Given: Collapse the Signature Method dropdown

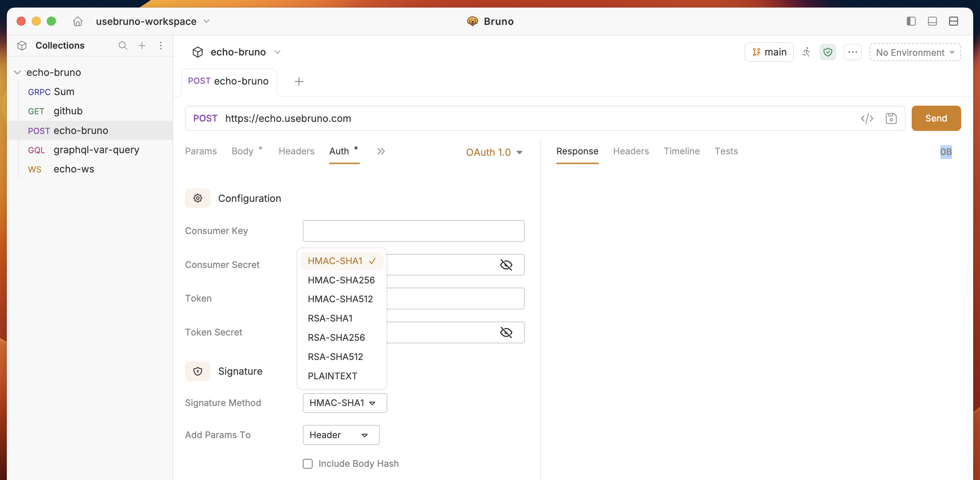Looking at the screenshot, I should pyautogui.click(x=345, y=403).
